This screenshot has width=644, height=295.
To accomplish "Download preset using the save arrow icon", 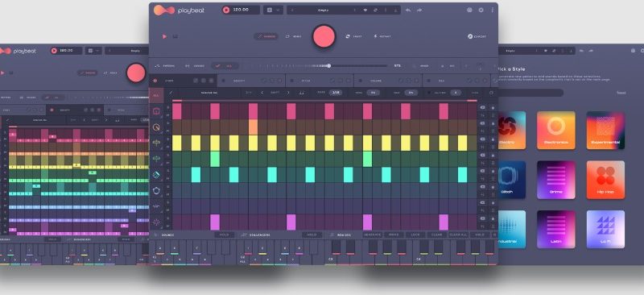I will point(395,10).
